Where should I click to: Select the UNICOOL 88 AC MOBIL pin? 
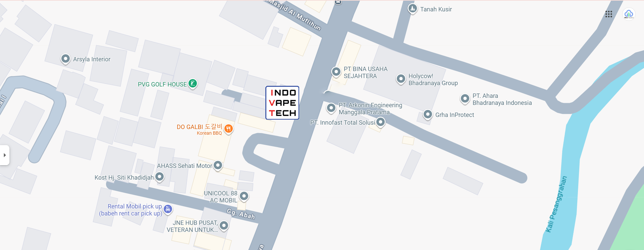coord(244,196)
